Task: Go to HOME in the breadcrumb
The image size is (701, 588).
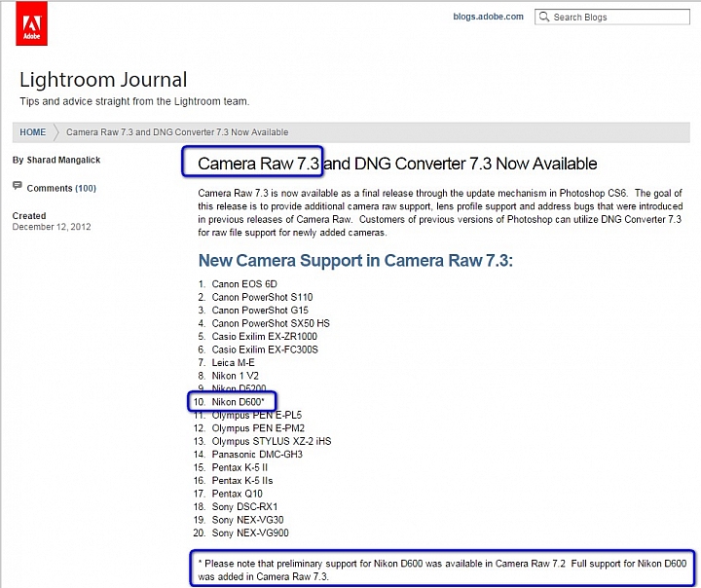Action: (33, 132)
